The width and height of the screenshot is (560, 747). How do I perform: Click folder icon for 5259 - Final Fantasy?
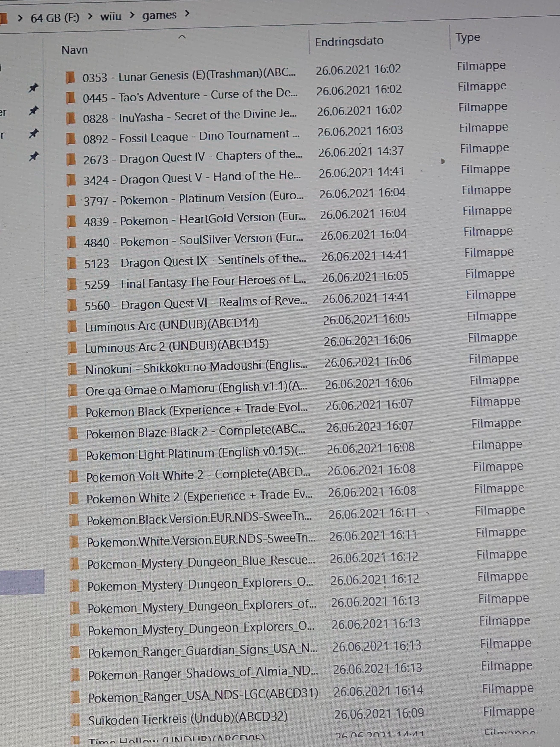pos(72,284)
